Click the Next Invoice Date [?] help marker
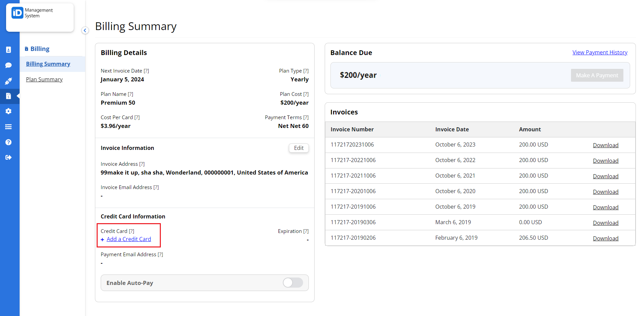The image size is (644, 316). pos(146,71)
